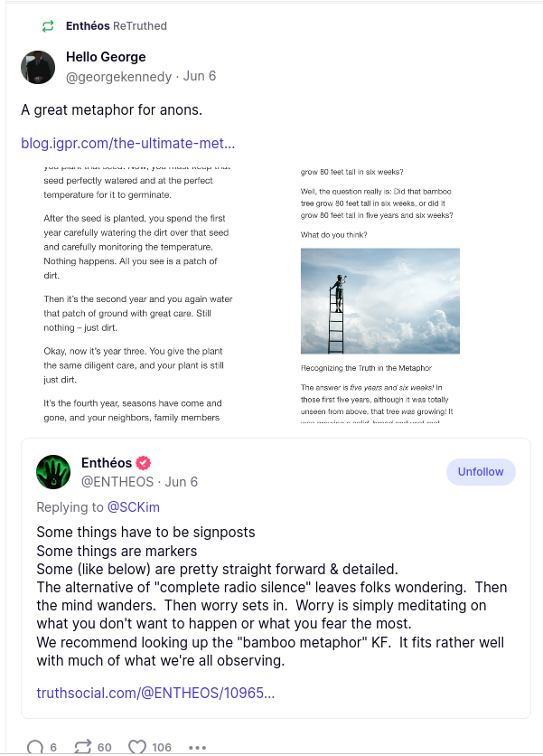Click the green ReTruthed arrows icon at top
Image resolution: width=543 pixels, height=756 pixels.
(x=48, y=26)
